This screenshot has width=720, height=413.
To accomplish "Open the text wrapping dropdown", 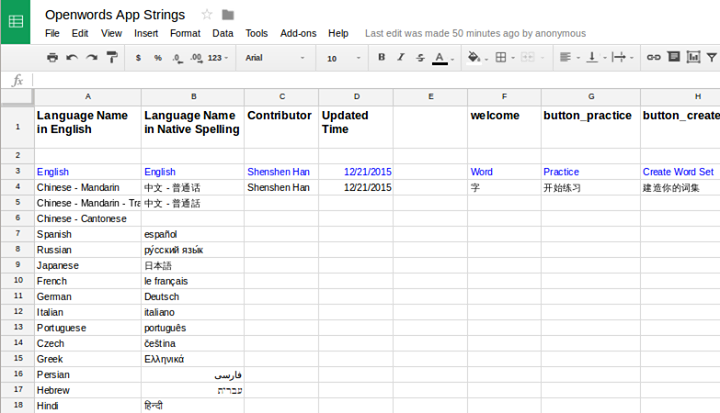I will [623, 57].
